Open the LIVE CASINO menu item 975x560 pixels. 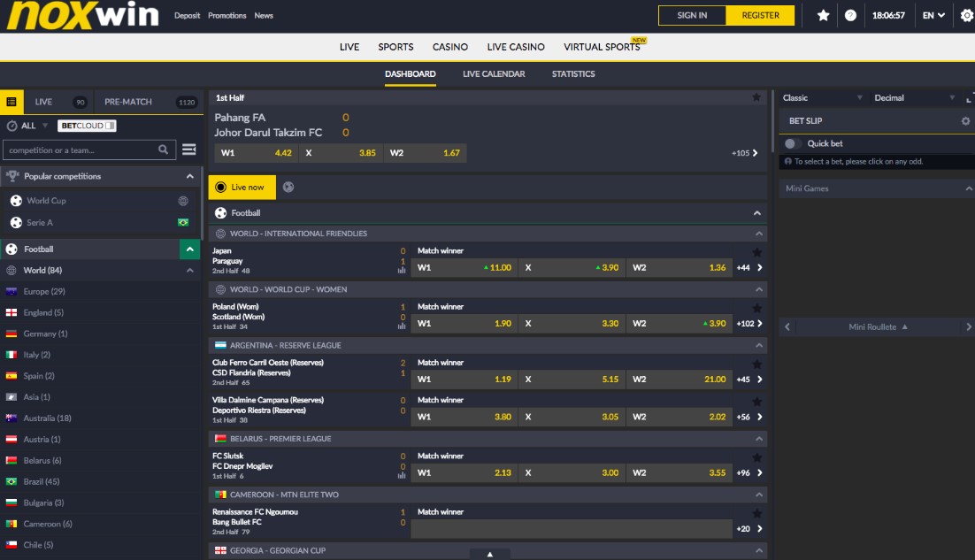click(x=516, y=47)
